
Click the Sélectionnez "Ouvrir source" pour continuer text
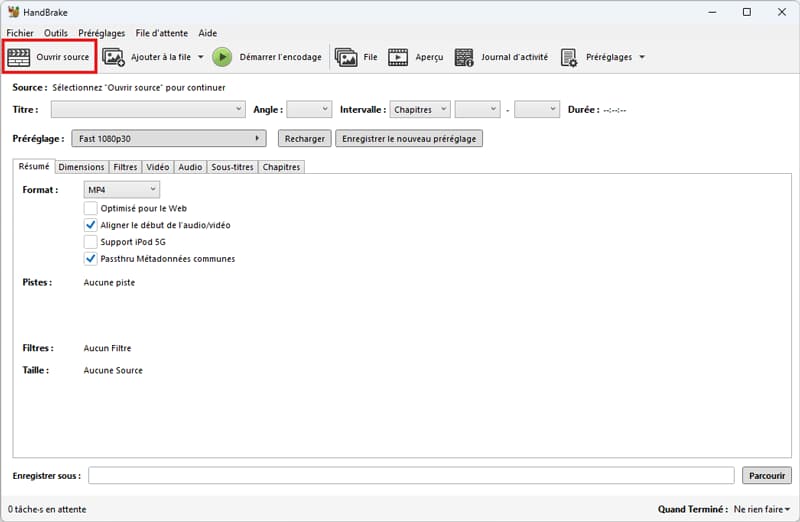[x=139, y=87]
